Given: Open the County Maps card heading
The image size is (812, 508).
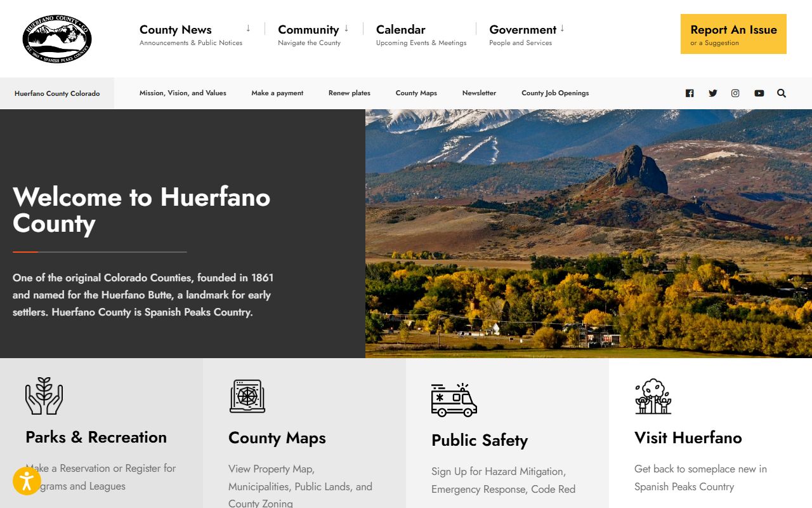Looking at the screenshot, I should point(277,438).
